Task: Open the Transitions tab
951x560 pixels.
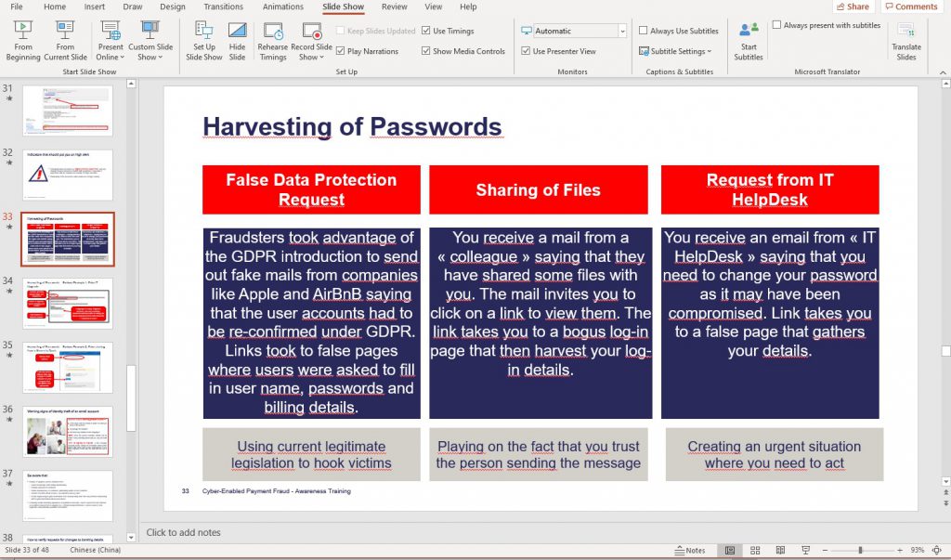Action: tap(223, 7)
